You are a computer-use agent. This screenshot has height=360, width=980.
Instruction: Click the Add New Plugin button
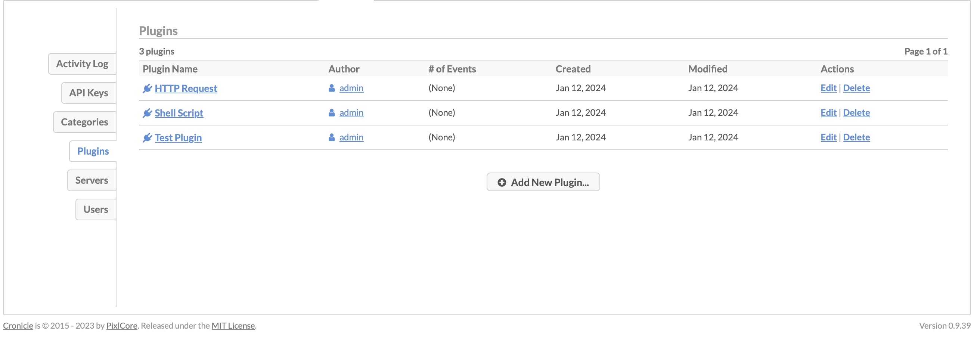(543, 182)
